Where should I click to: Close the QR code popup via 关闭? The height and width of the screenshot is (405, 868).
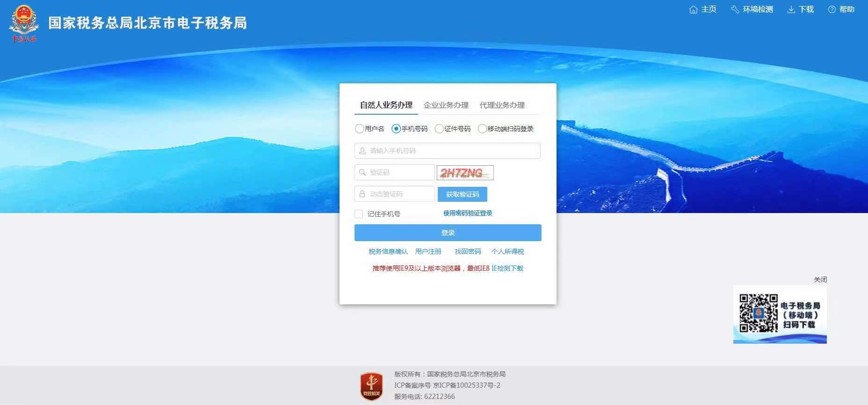pyautogui.click(x=820, y=280)
